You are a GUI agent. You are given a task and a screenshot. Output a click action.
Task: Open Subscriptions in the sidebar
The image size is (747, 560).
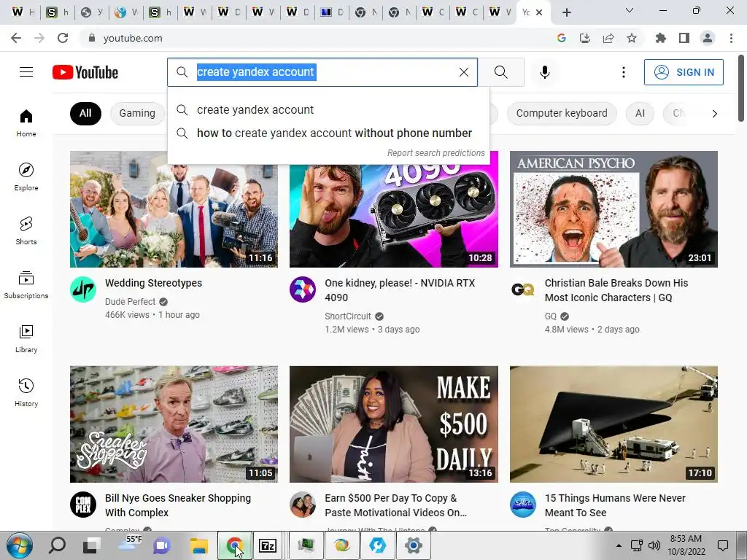point(26,284)
